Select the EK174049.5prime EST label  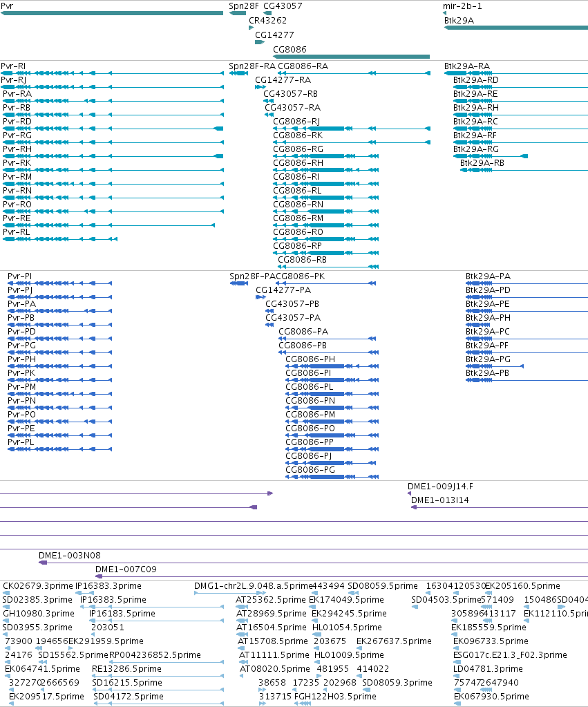346,600
